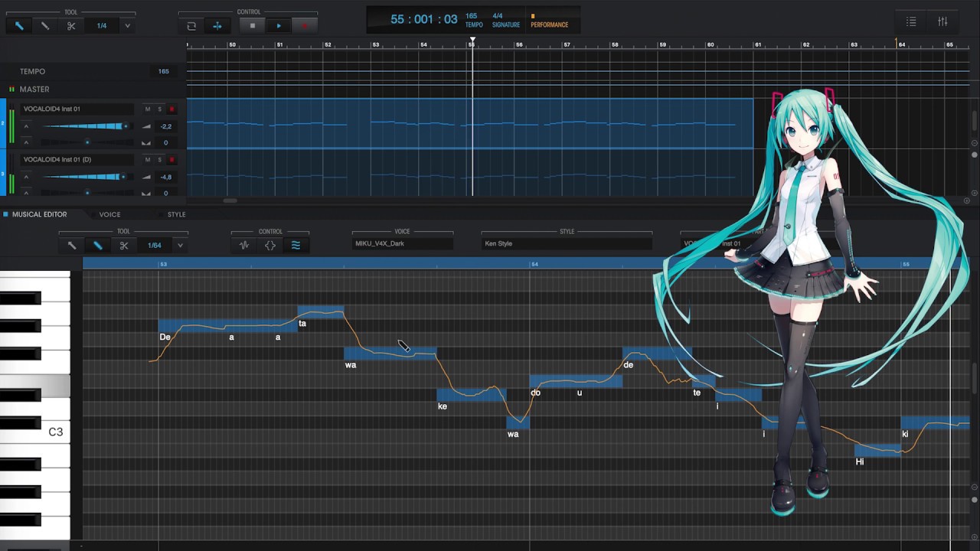
Task: Click the volume slider showing -2,2
Action: click(87, 126)
